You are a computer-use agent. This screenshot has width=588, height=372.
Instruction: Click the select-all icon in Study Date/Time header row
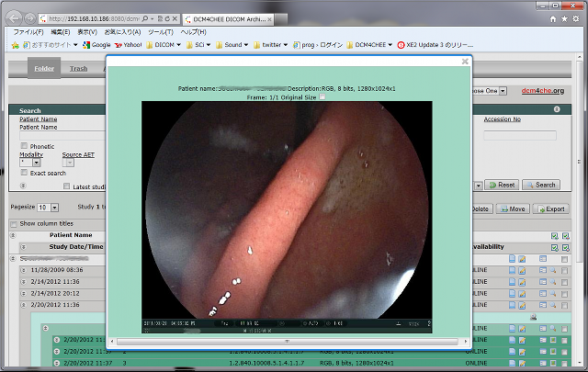555,247
